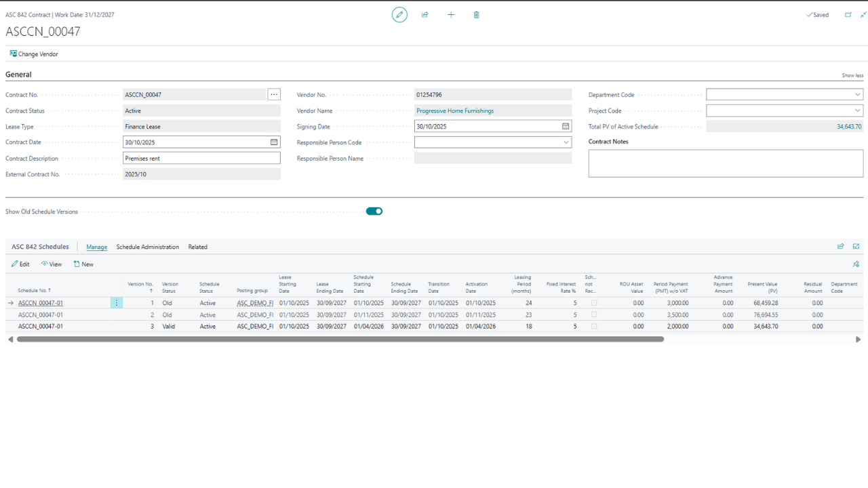Click horizontal scrollbar of schedules grid
Viewport: 868px width, 488px height.
[x=339, y=340]
